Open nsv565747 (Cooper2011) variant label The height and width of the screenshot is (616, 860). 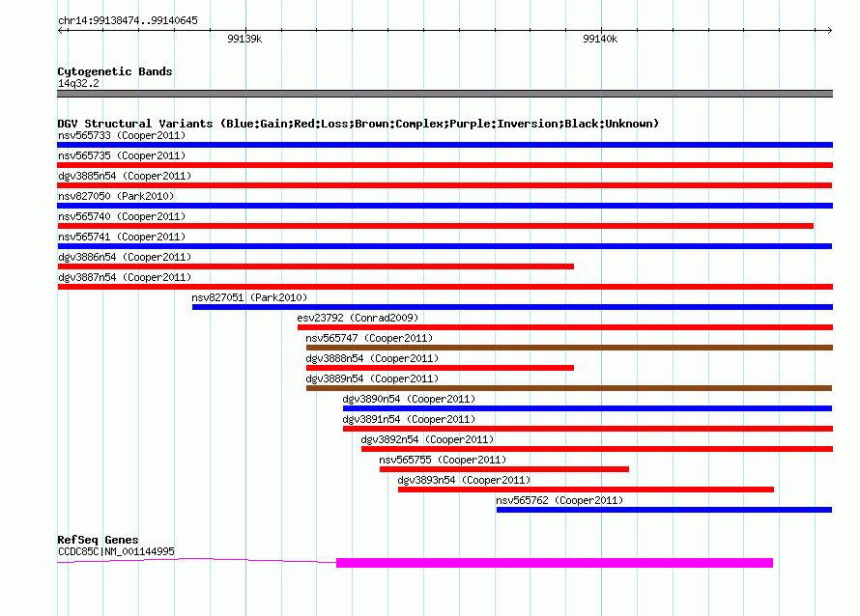pyautogui.click(x=369, y=338)
